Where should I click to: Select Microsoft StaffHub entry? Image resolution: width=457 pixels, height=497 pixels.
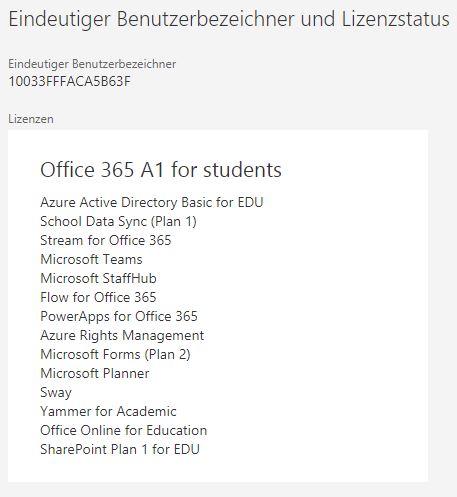pyautogui.click(x=98, y=278)
